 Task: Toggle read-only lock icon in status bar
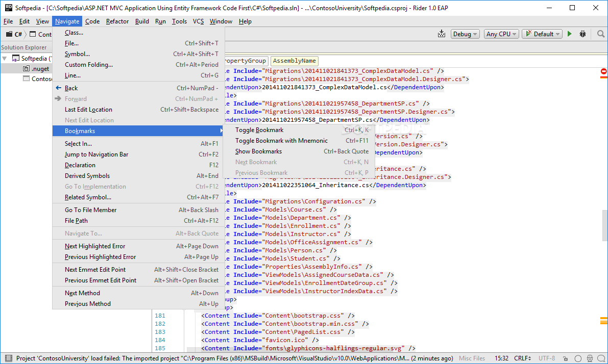[565, 358]
